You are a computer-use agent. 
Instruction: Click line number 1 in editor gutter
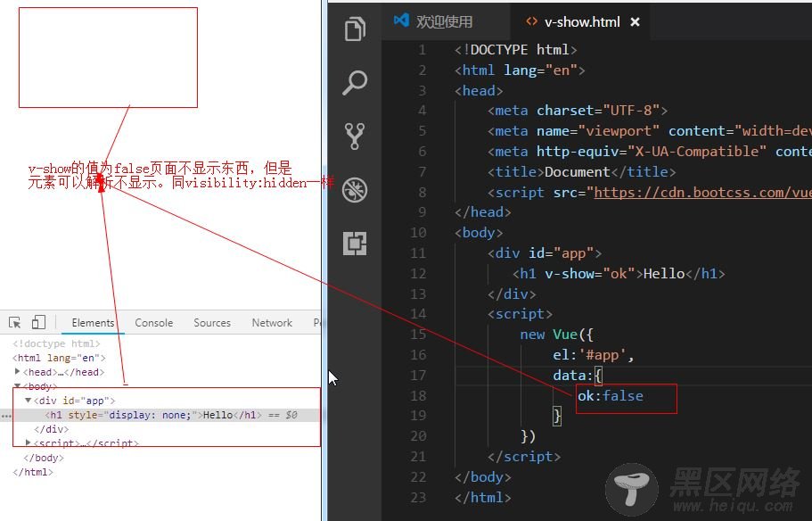tap(422, 50)
